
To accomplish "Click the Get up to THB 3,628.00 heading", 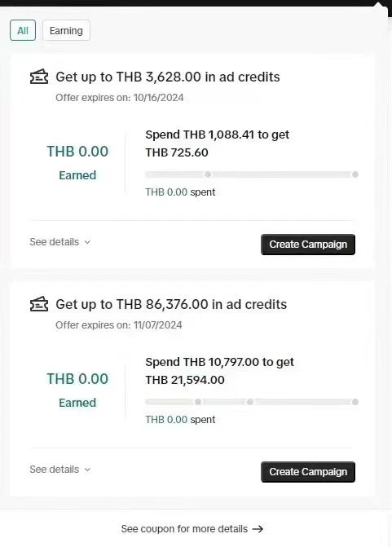I will 168,77.
